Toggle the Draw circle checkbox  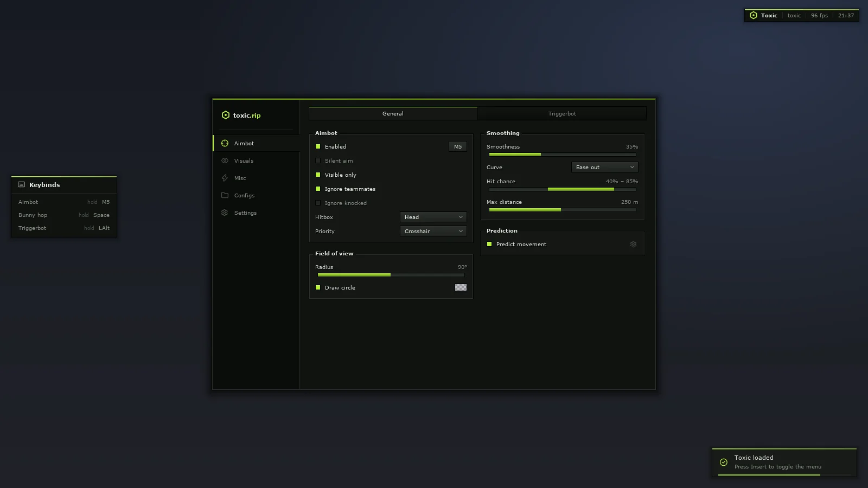[318, 287]
